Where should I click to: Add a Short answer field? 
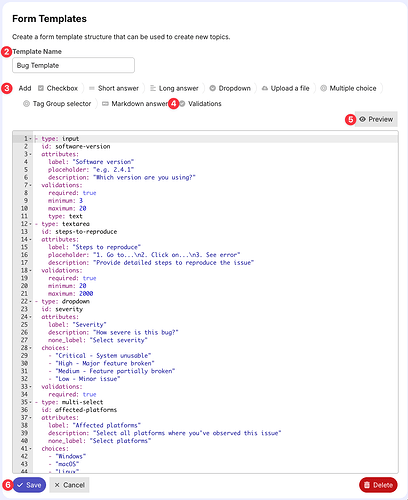[x=114, y=88]
